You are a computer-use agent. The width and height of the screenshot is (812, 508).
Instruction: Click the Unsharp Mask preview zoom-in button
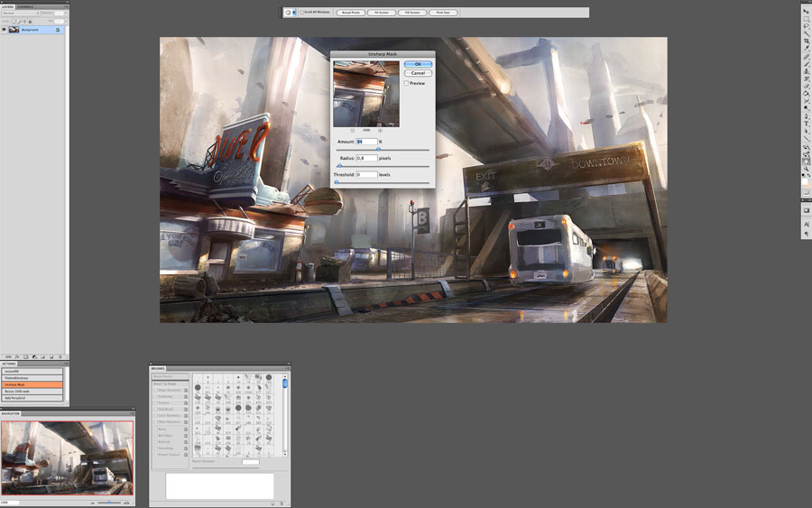tap(380, 131)
